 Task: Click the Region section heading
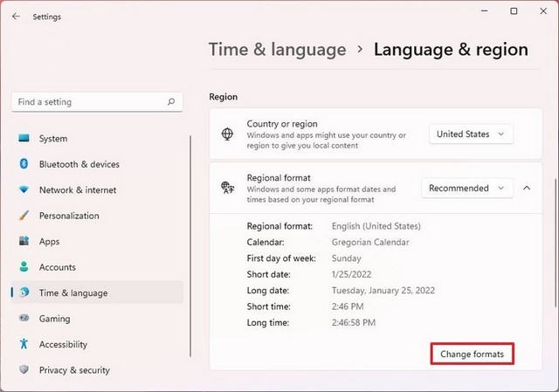coord(224,97)
